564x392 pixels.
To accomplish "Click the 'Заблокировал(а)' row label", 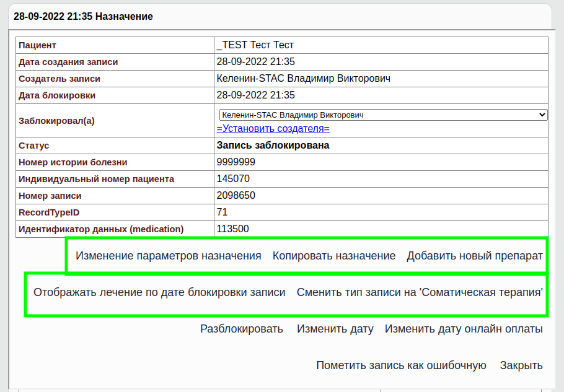I will [x=56, y=121].
